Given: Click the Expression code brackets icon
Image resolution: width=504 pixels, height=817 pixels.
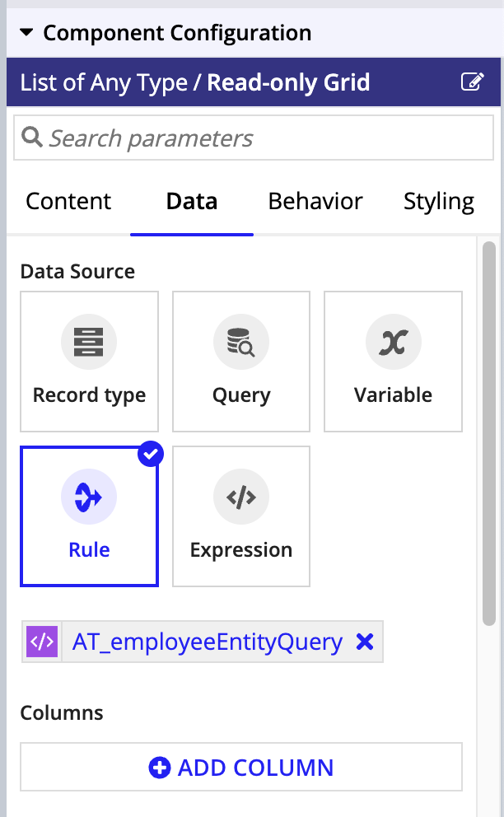Looking at the screenshot, I should coord(240,497).
